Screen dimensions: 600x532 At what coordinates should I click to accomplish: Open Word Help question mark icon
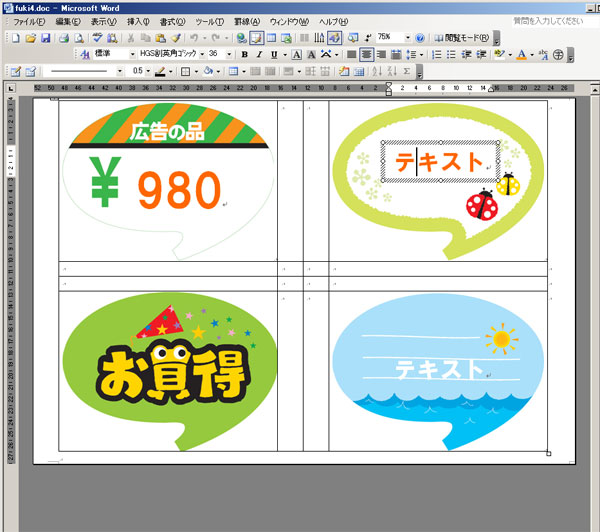420,37
